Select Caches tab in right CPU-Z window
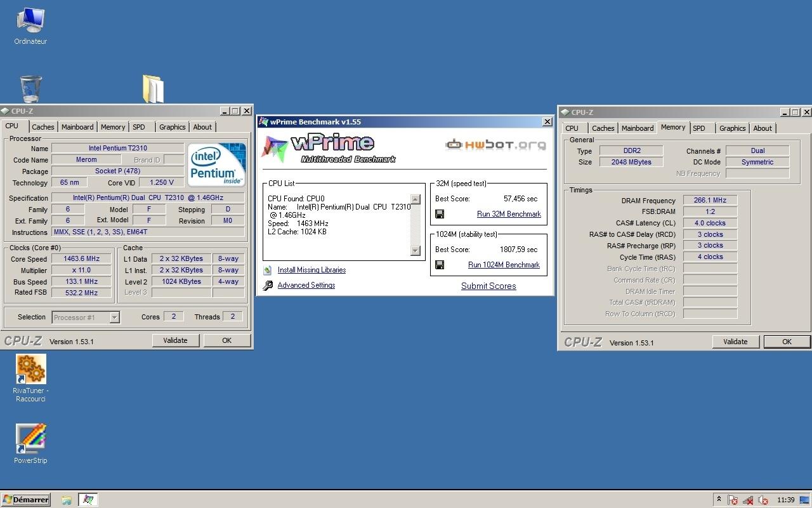The image size is (812, 508). tap(603, 128)
